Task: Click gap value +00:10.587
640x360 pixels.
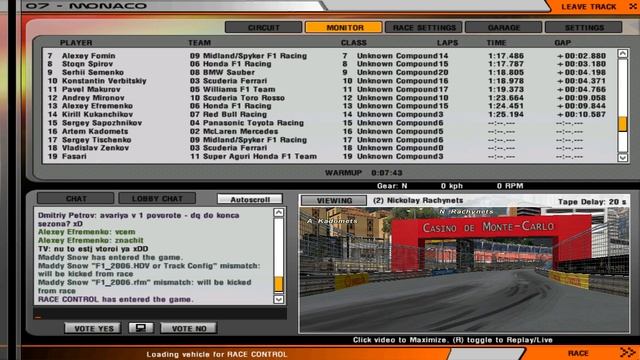Action: click(x=581, y=115)
